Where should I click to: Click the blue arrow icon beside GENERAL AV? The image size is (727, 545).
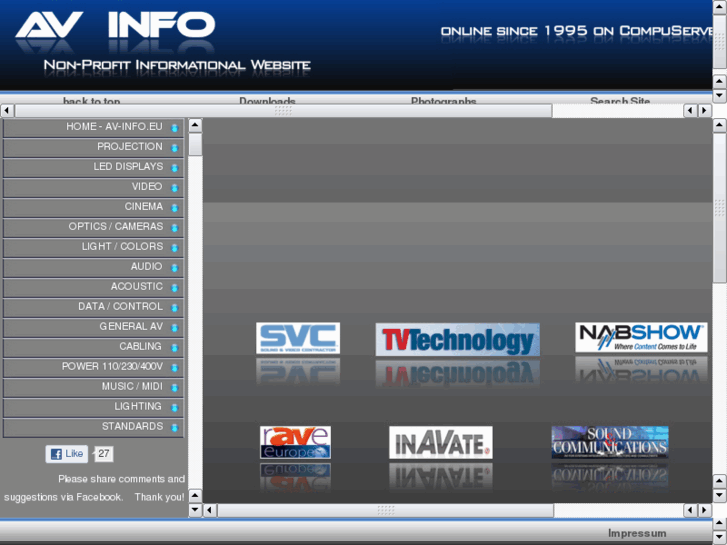click(175, 327)
